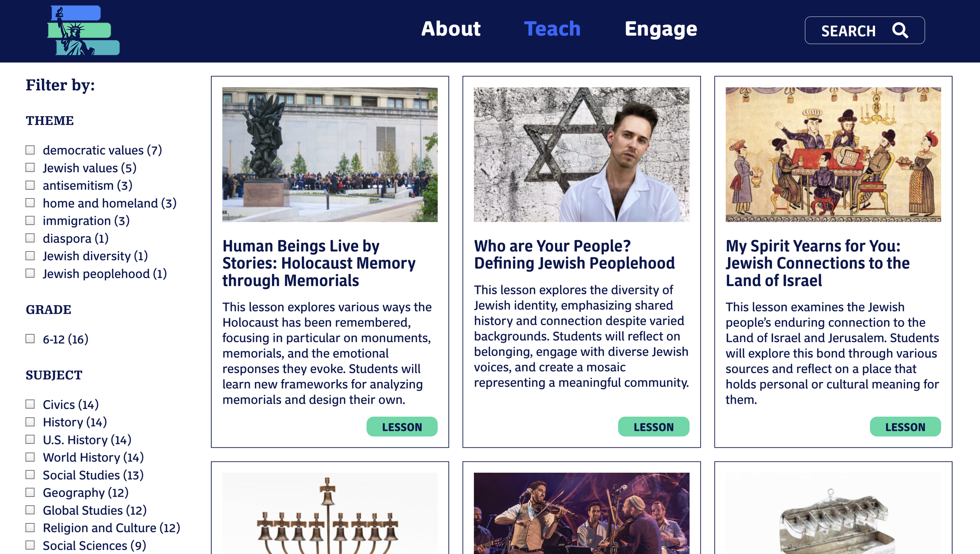The height and width of the screenshot is (554, 980).
Task: Click LESSON button under Holocaust Memory card
Action: point(402,426)
